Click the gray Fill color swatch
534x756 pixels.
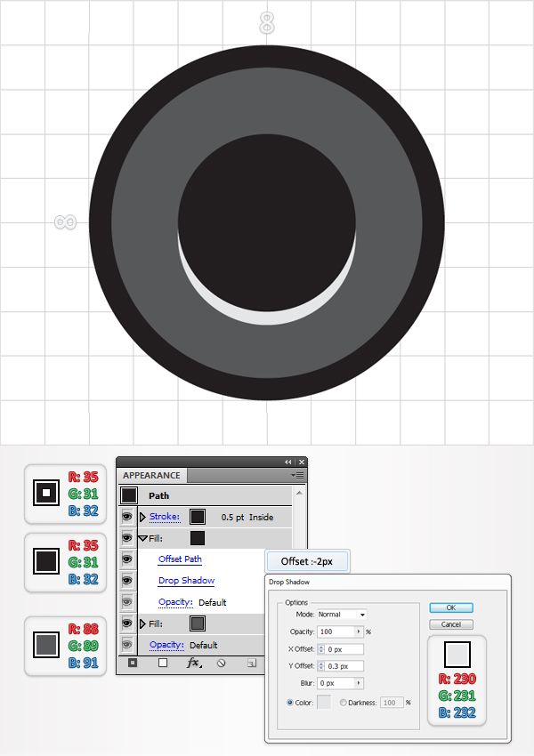(x=198, y=623)
